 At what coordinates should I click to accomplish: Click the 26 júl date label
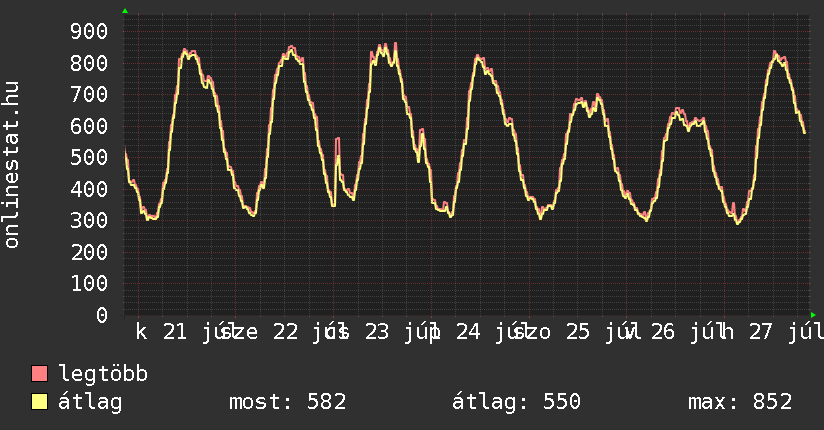686,332
